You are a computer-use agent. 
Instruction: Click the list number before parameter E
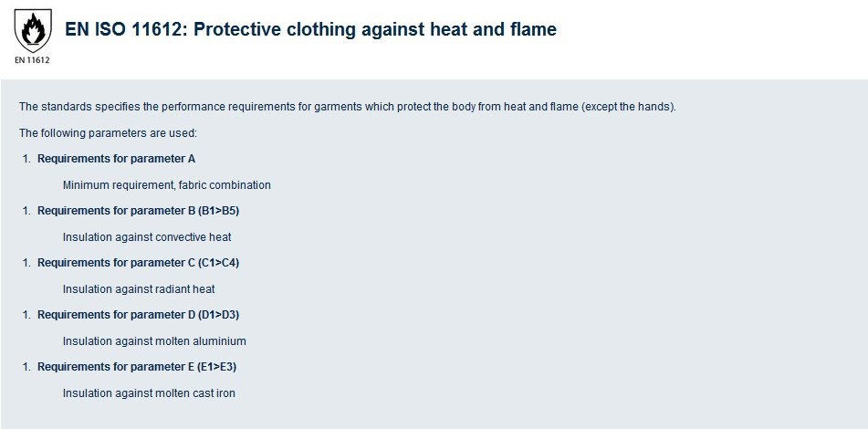click(26, 367)
